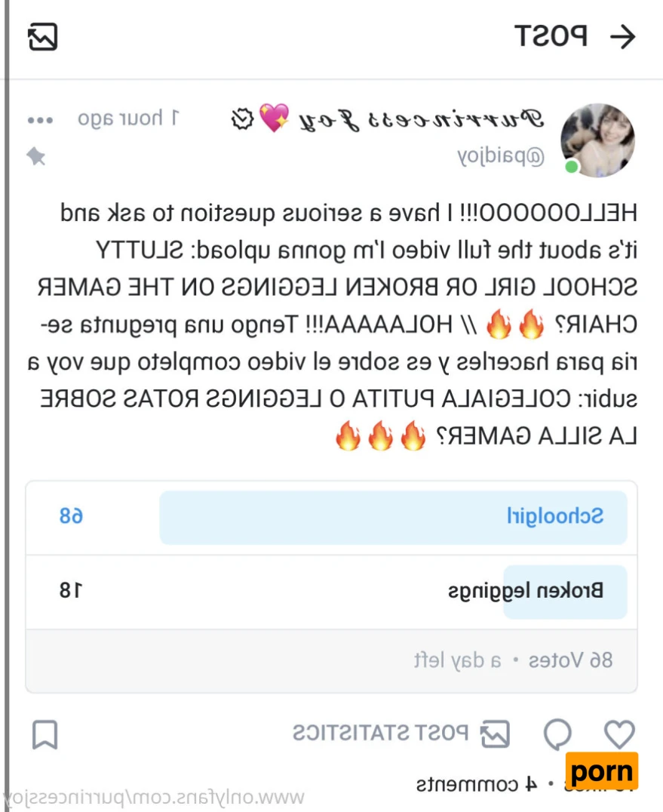Click the pin star icon under the timestamp
This screenshot has height=812, width=663.
click(36, 156)
